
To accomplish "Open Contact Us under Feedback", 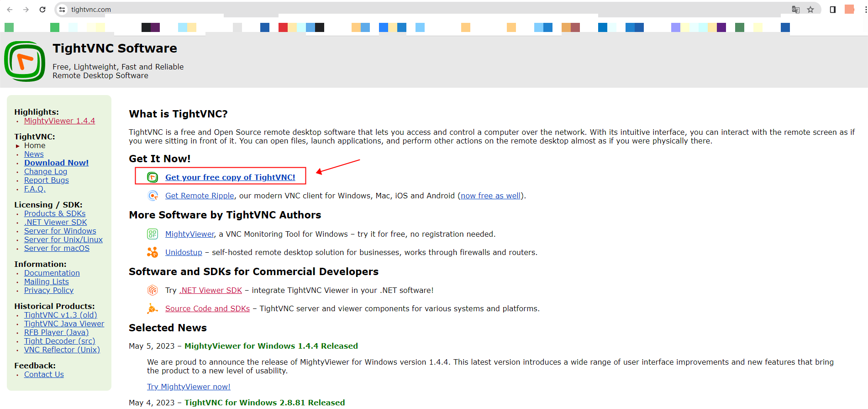I will tap(44, 374).
